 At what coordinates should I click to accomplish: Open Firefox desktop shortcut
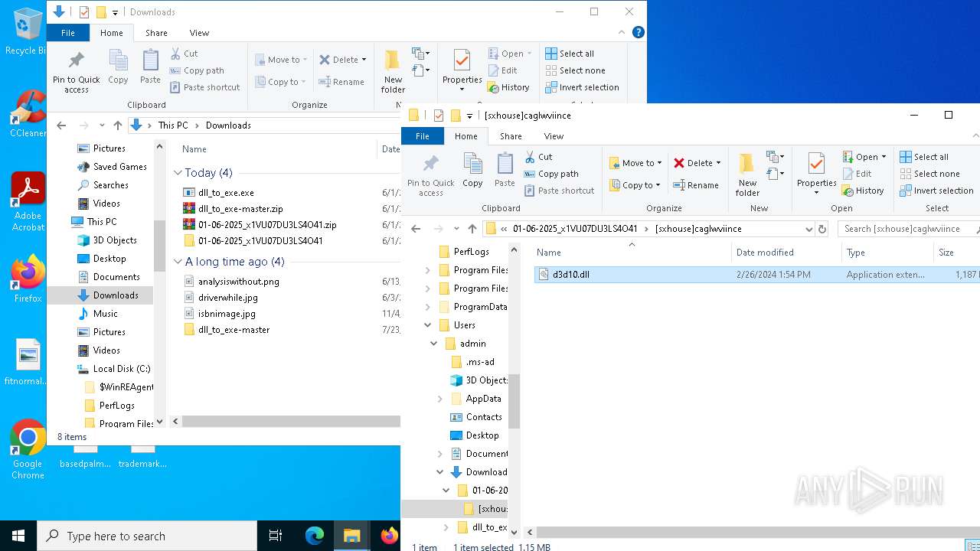(28, 279)
